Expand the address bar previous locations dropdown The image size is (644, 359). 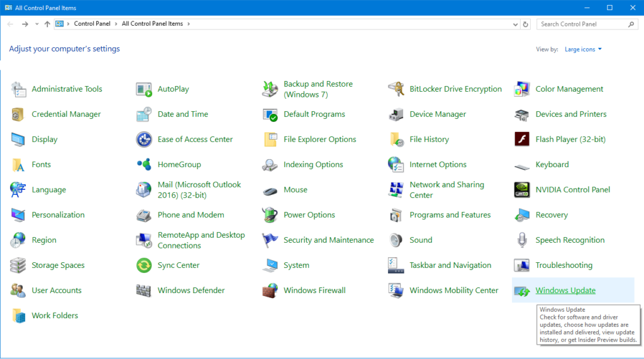tap(514, 24)
